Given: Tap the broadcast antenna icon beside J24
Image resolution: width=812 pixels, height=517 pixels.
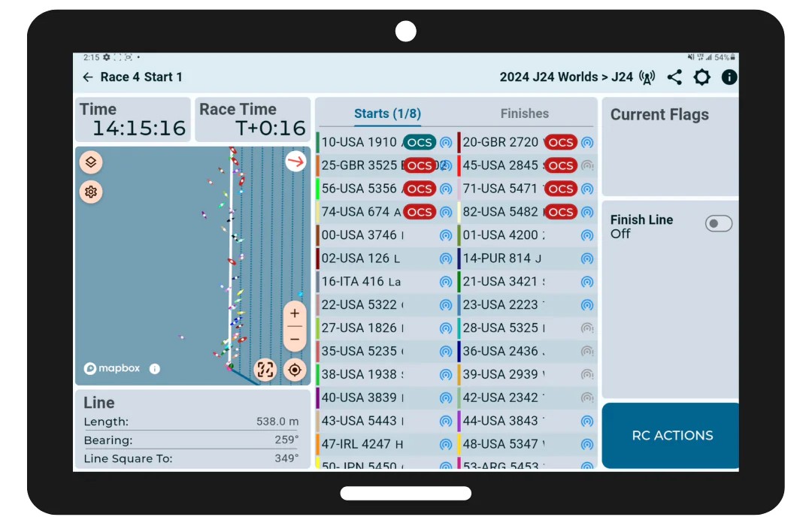Looking at the screenshot, I should [x=647, y=77].
